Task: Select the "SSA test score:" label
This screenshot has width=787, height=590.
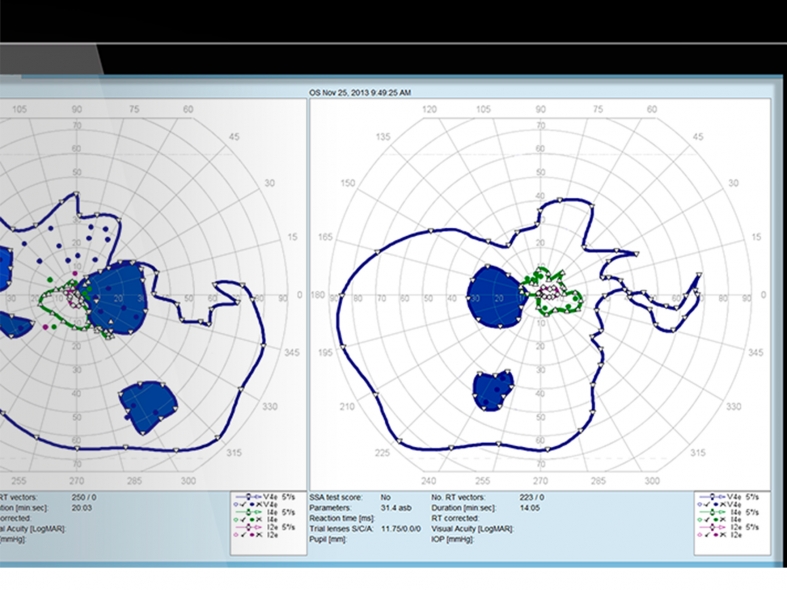Action: pos(336,497)
